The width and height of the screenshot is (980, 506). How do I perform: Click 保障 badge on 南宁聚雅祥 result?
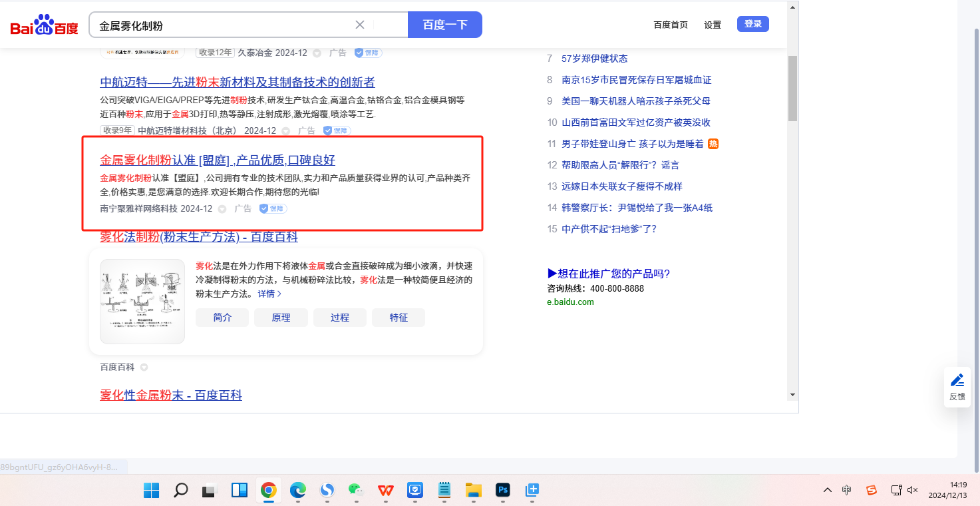(x=273, y=208)
